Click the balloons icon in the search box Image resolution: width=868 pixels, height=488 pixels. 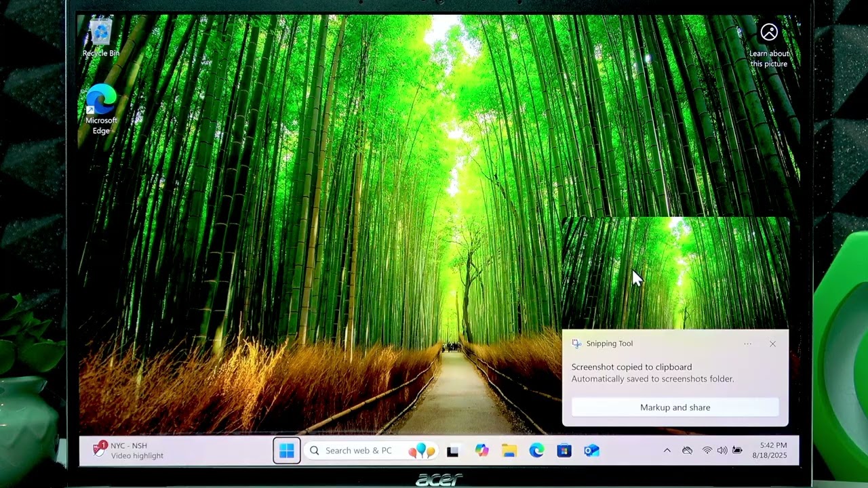click(x=421, y=451)
